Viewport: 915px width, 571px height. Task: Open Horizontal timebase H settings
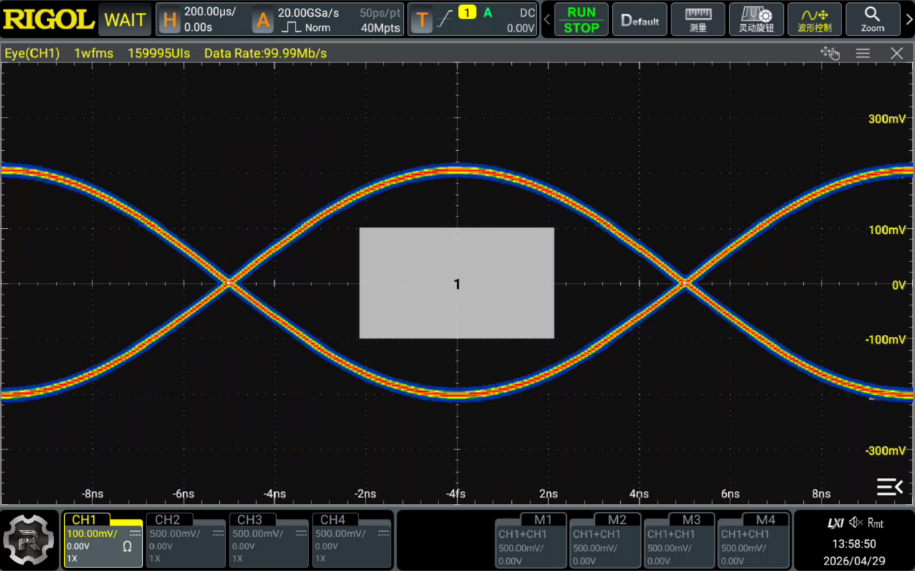(170, 20)
